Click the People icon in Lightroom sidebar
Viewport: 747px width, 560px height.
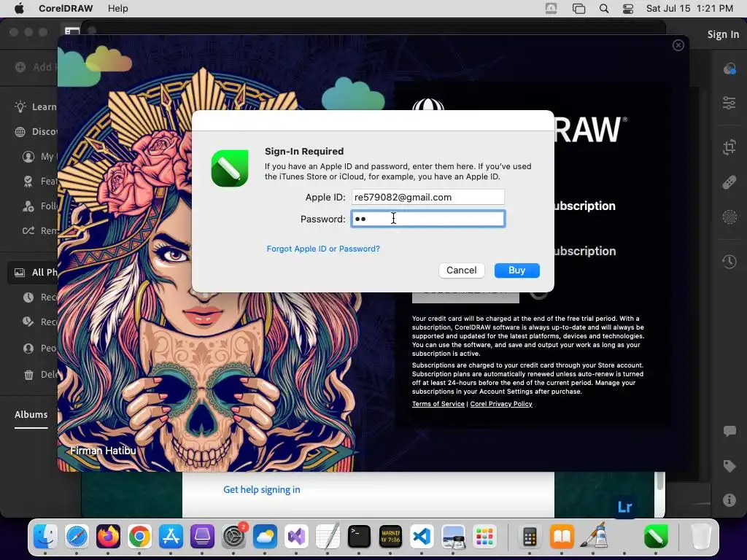(28, 348)
